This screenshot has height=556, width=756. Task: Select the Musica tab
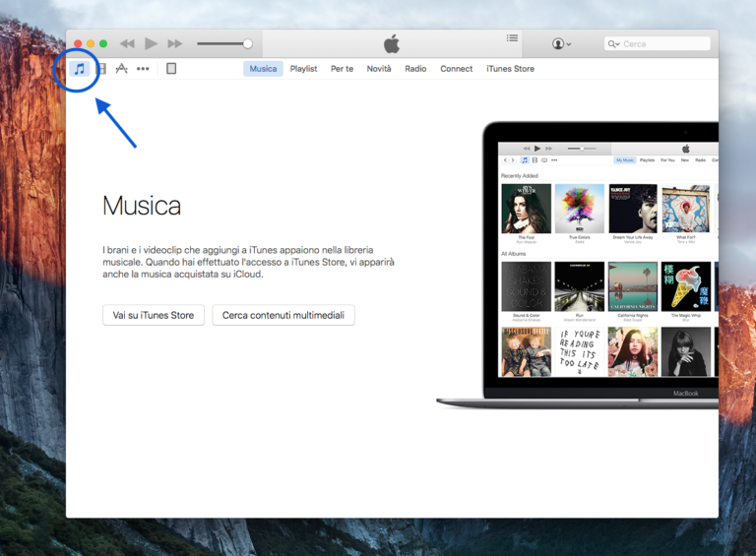(x=263, y=69)
